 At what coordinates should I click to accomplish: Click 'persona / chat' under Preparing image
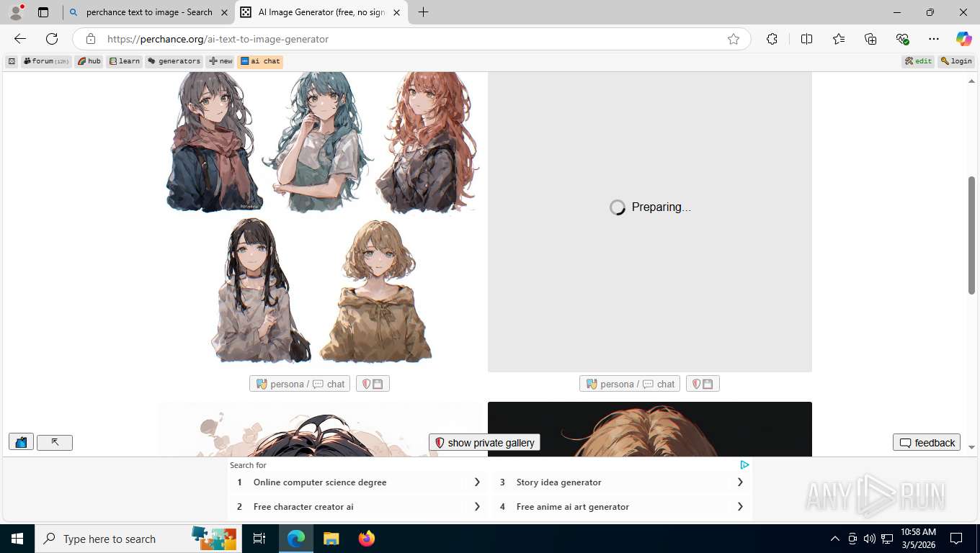pos(630,384)
